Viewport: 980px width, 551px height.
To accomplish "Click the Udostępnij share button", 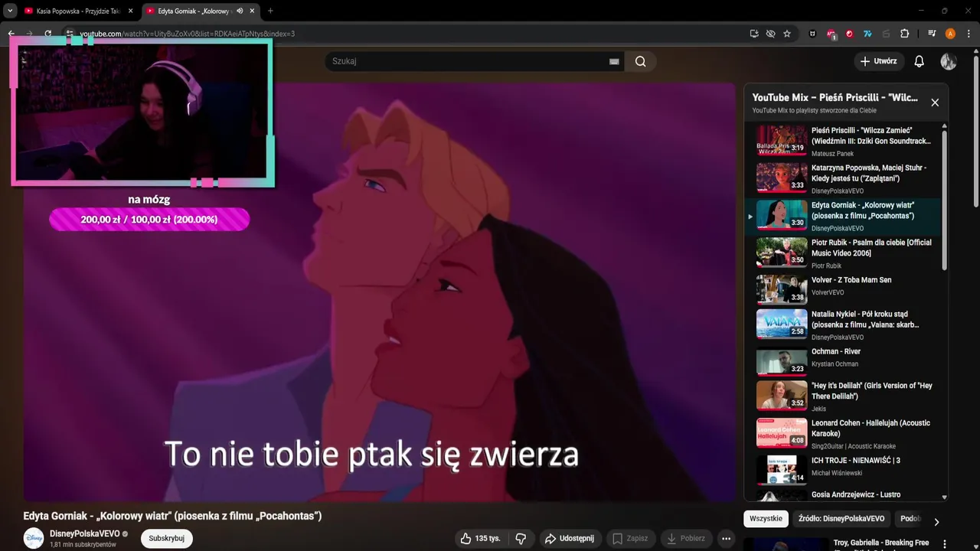I will pyautogui.click(x=570, y=538).
